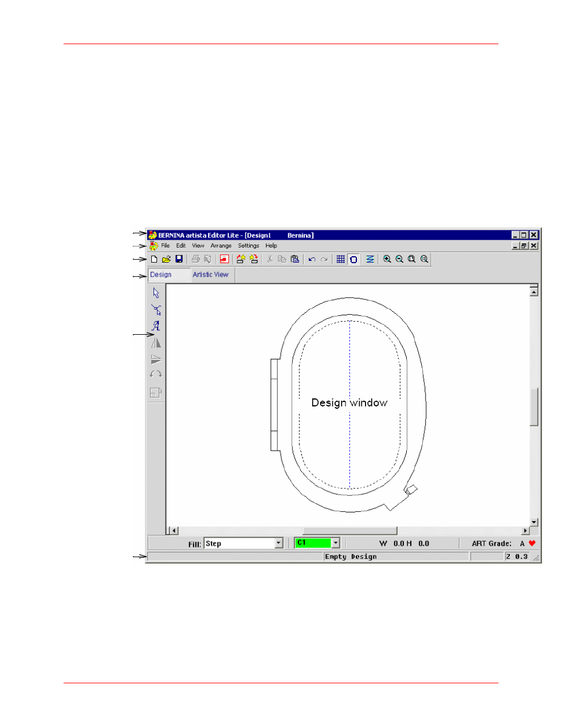Click the vertical scrollbar thumb
Screen dimensions: 562x728
click(x=534, y=407)
